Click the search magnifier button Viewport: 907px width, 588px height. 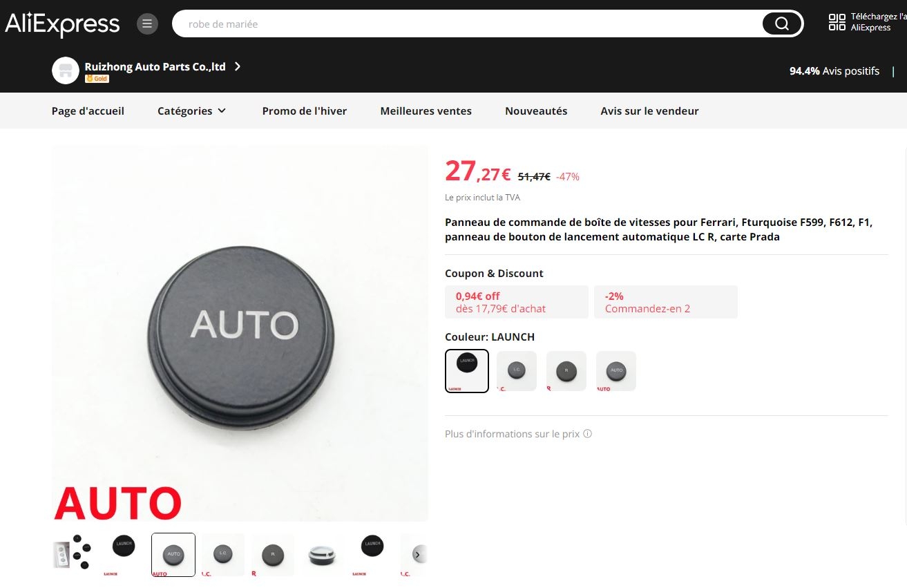click(782, 24)
